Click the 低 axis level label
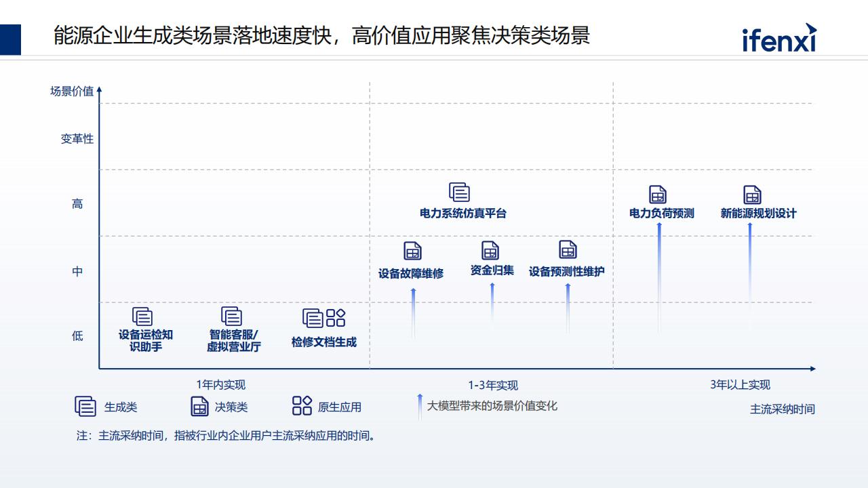 [77, 335]
